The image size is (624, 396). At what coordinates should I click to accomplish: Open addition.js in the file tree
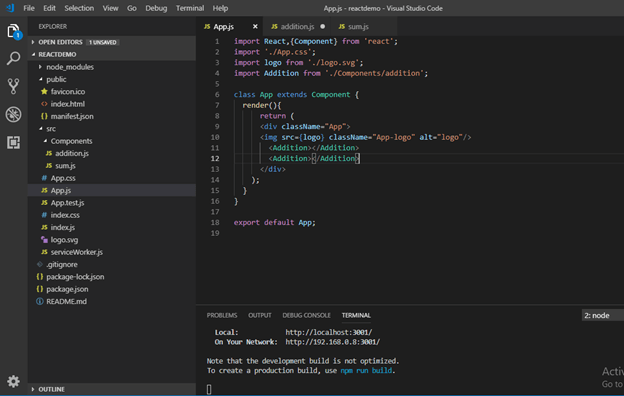pos(72,153)
